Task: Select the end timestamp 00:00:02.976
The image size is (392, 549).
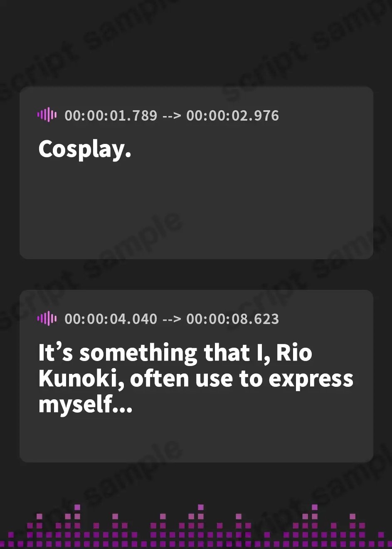Action: [232, 115]
